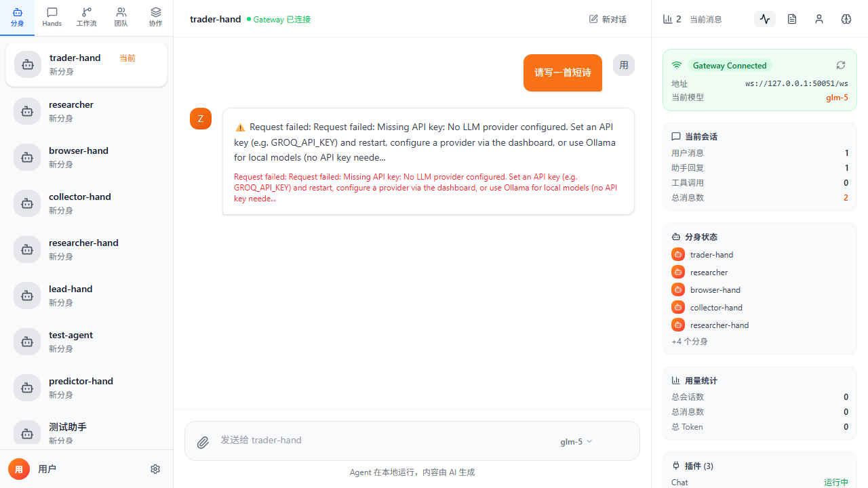
Task: Start a new chat with 新对话
Action: 608,19
